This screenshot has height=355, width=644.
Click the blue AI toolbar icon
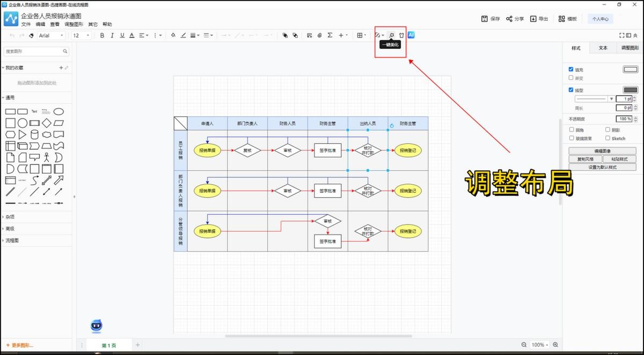411,35
